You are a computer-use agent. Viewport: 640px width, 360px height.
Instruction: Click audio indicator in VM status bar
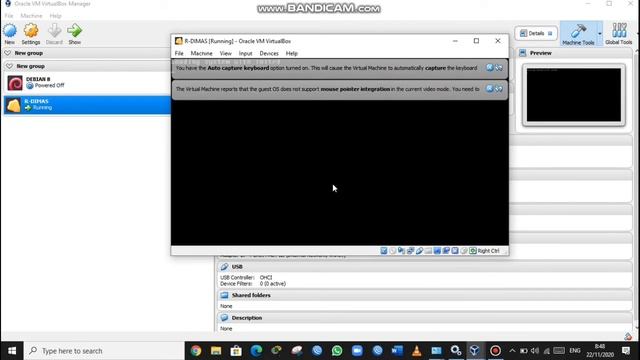(402, 251)
